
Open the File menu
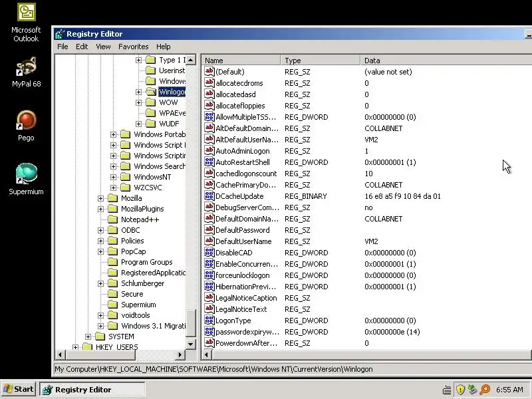tap(63, 47)
